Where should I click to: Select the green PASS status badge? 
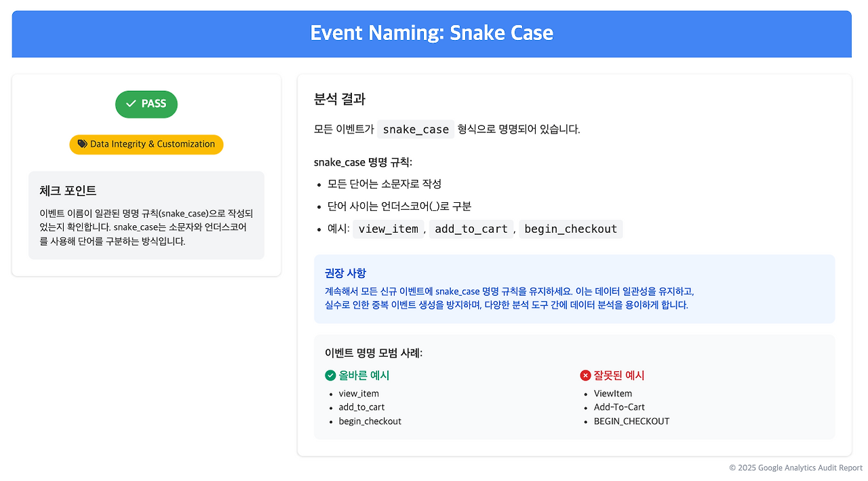[x=146, y=104]
